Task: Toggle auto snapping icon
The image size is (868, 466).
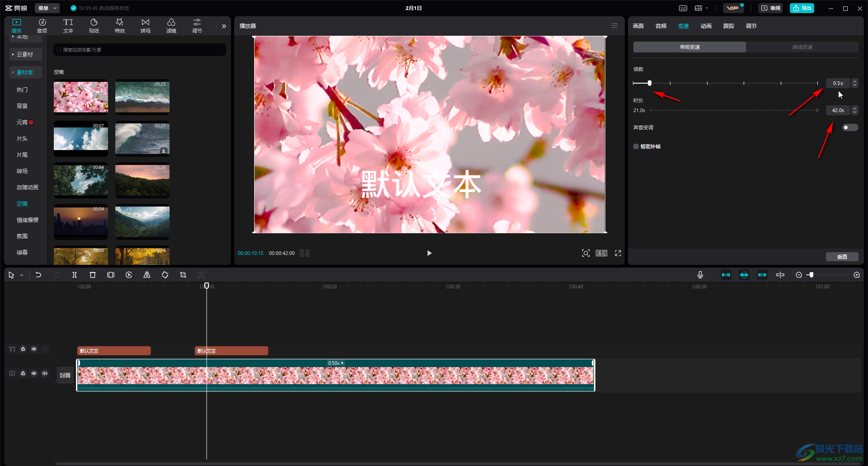Action: coord(744,275)
